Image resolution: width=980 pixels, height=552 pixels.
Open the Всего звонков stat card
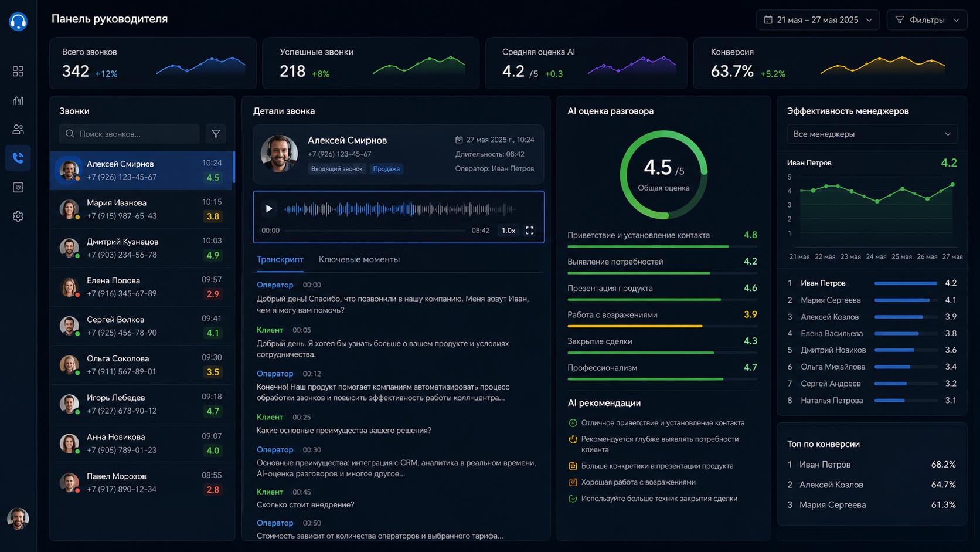(153, 63)
